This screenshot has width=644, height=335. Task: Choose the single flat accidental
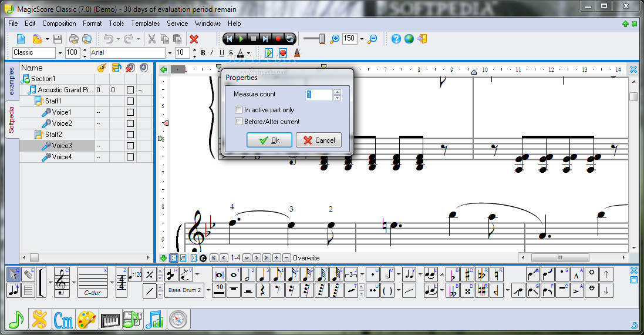(x=453, y=274)
